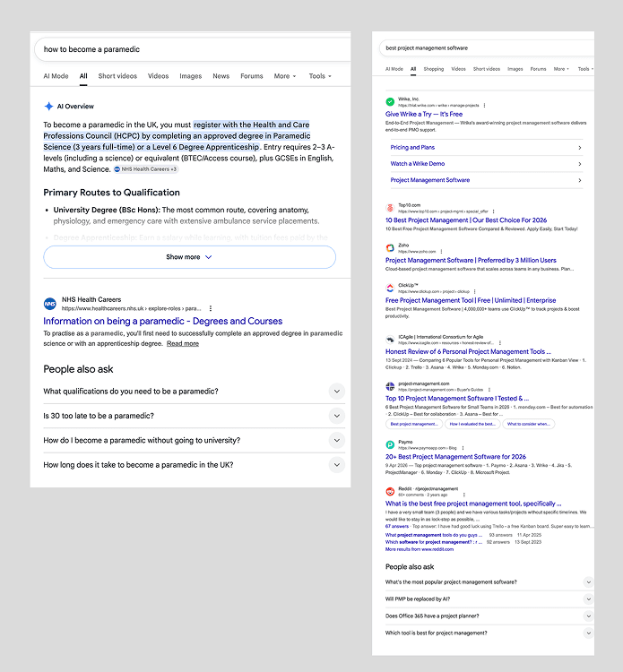The height and width of the screenshot is (672, 623).
Task: Open three-dot menu next to Top10.com URL
Action: click(x=494, y=211)
